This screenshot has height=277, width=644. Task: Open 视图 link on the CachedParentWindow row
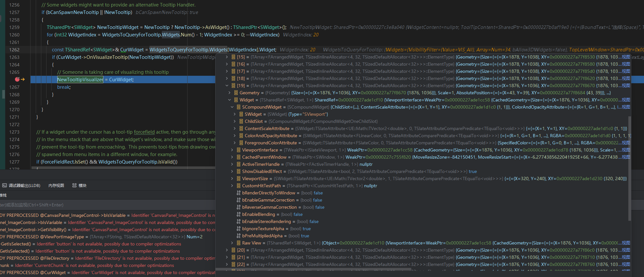tap(626, 157)
